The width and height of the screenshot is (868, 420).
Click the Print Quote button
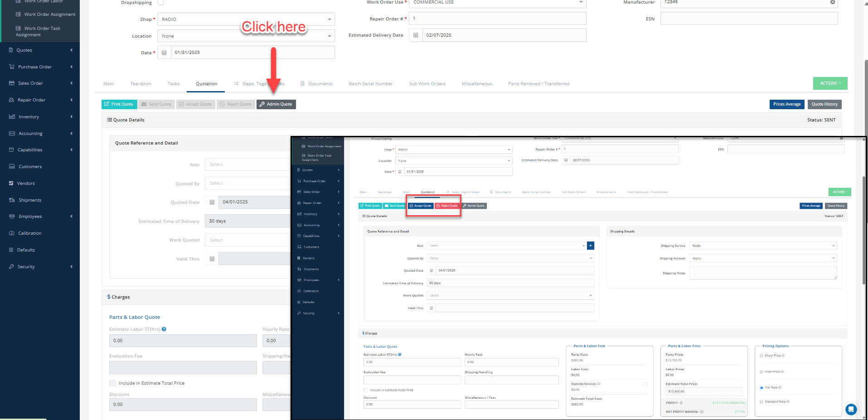[x=119, y=104]
